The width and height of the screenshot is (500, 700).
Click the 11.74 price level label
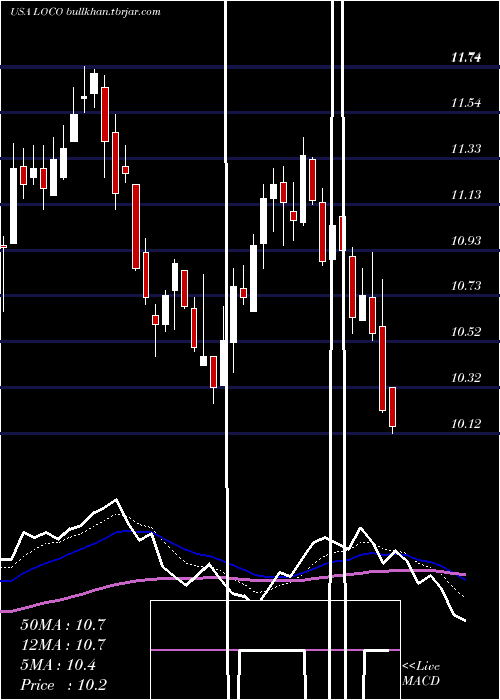point(466,57)
